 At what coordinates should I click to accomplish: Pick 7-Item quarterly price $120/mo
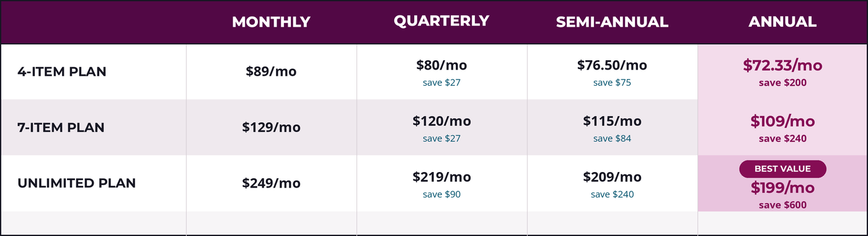(441, 121)
